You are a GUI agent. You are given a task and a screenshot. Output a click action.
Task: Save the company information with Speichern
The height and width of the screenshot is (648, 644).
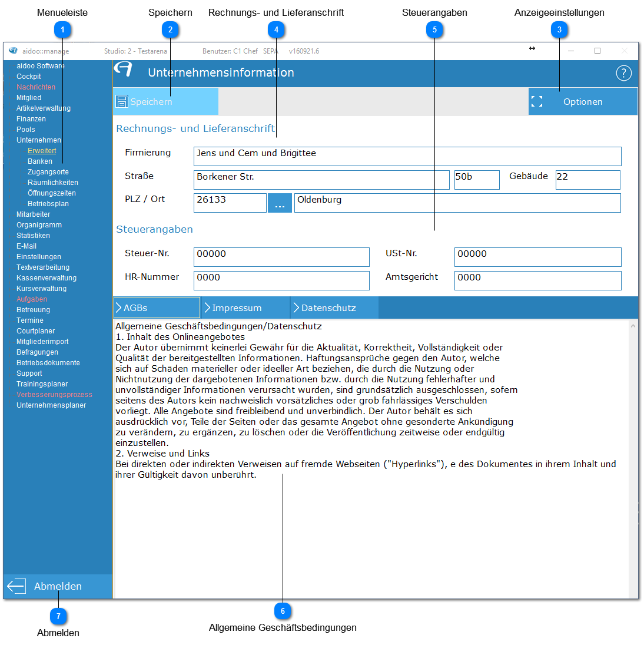[x=165, y=101]
